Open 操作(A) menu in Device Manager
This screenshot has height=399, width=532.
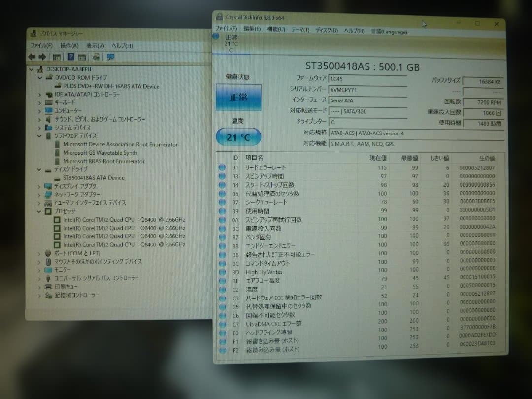(69, 45)
